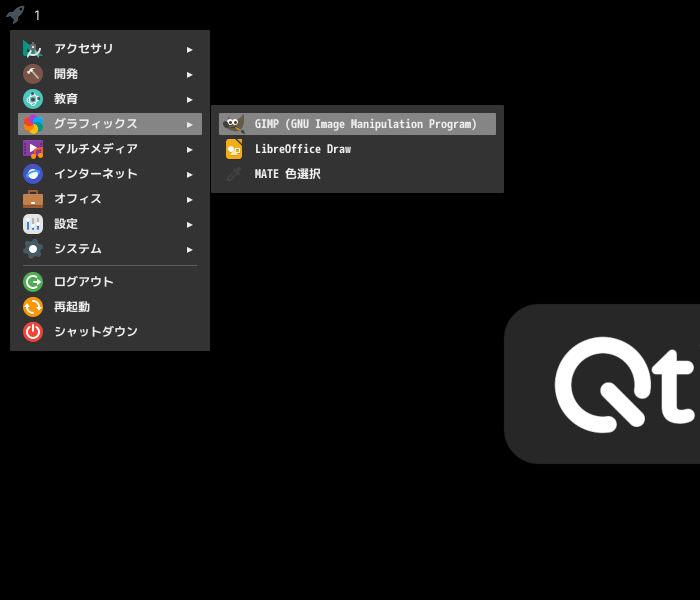The height and width of the screenshot is (600, 700).
Task: Expand the アクセサリ submenu arrow
Action: [x=190, y=50]
